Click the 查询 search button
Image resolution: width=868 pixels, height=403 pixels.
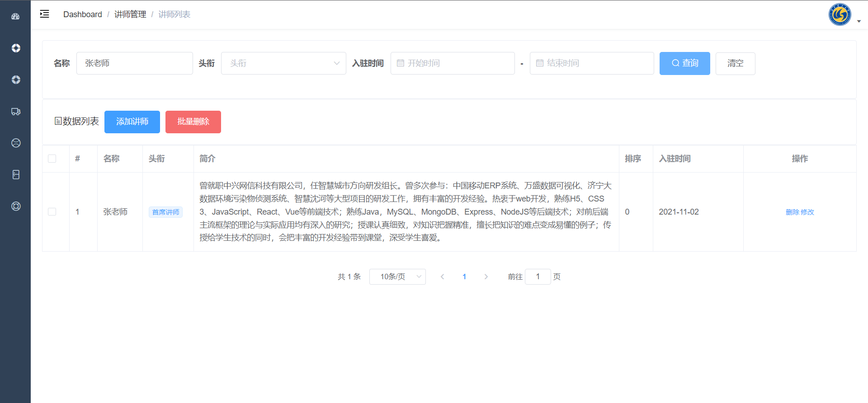point(685,63)
